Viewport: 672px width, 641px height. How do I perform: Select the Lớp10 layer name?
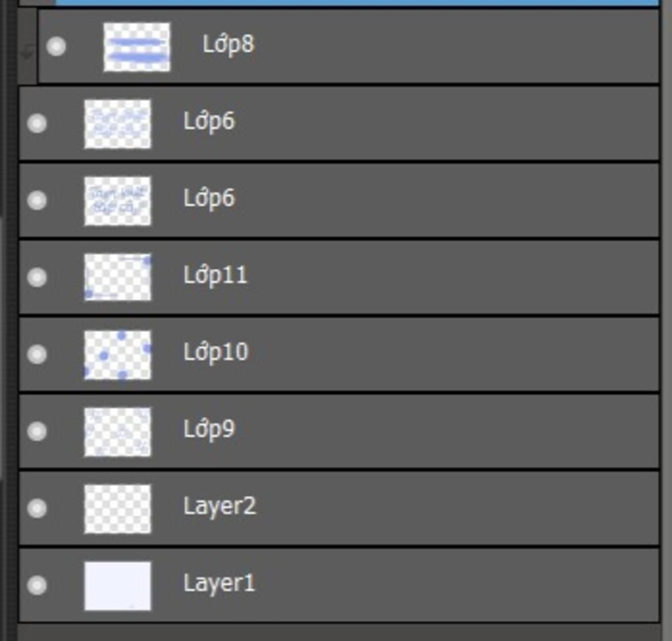215,352
